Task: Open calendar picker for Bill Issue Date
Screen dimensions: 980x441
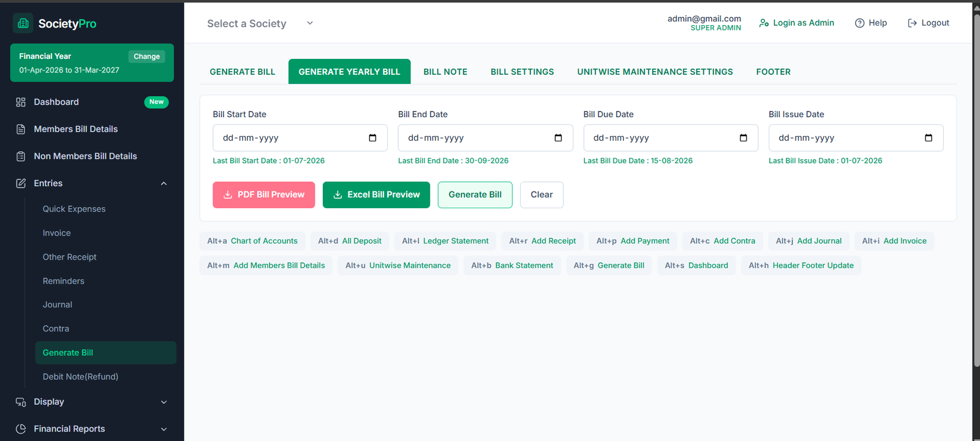Action: point(929,138)
